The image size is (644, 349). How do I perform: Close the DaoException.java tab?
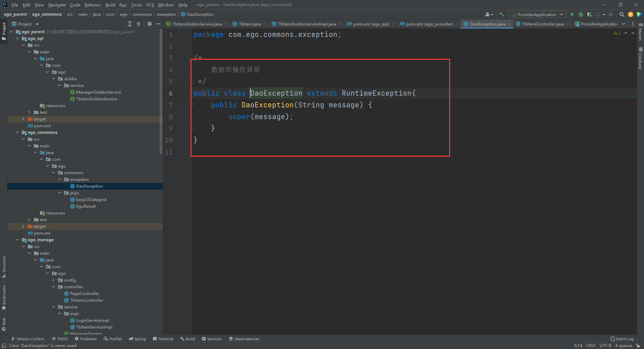(509, 24)
